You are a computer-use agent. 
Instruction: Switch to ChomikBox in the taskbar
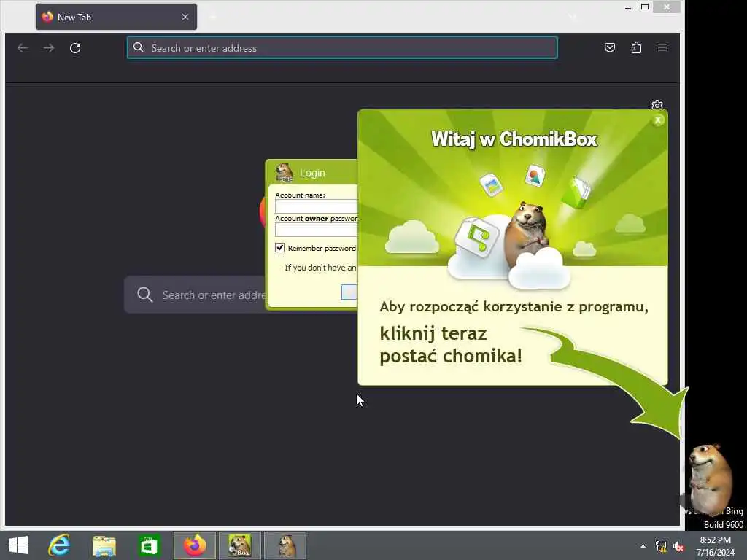tap(239, 545)
